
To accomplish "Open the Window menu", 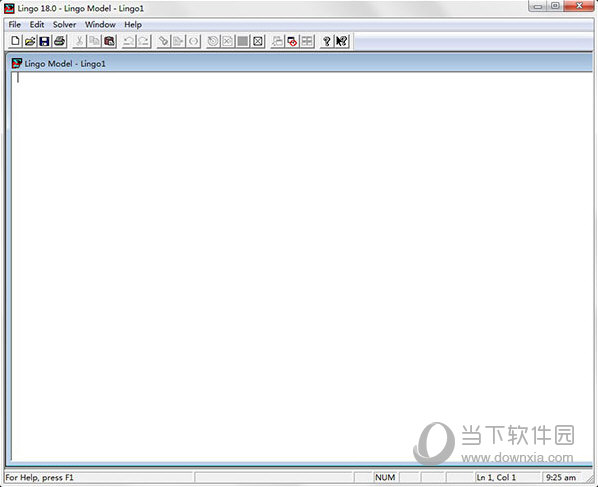I will pyautogui.click(x=100, y=24).
